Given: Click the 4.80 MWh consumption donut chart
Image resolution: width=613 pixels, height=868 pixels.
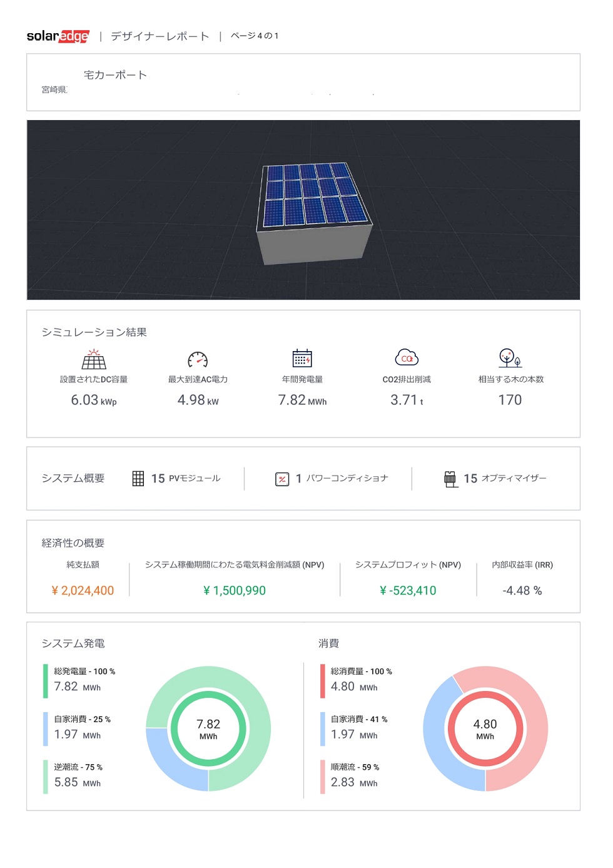Looking at the screenshot, I should coord(485,728).
